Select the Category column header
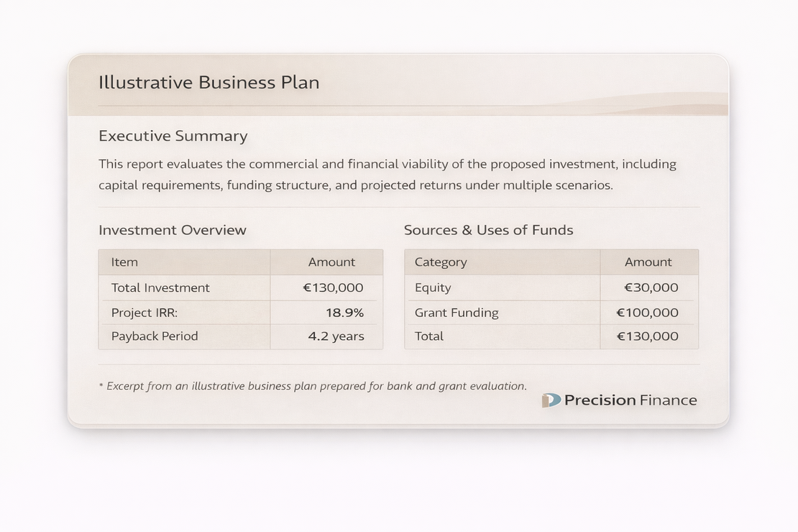Screen dimensions: 798x532 [x=441, y=262]
